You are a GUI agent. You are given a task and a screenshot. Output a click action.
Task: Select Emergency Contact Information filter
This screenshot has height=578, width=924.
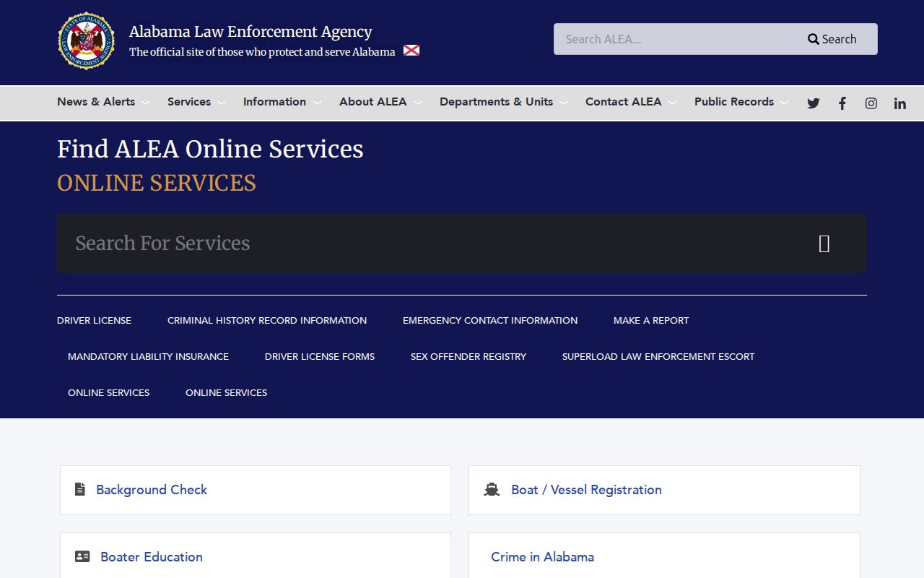coord(490,320)
